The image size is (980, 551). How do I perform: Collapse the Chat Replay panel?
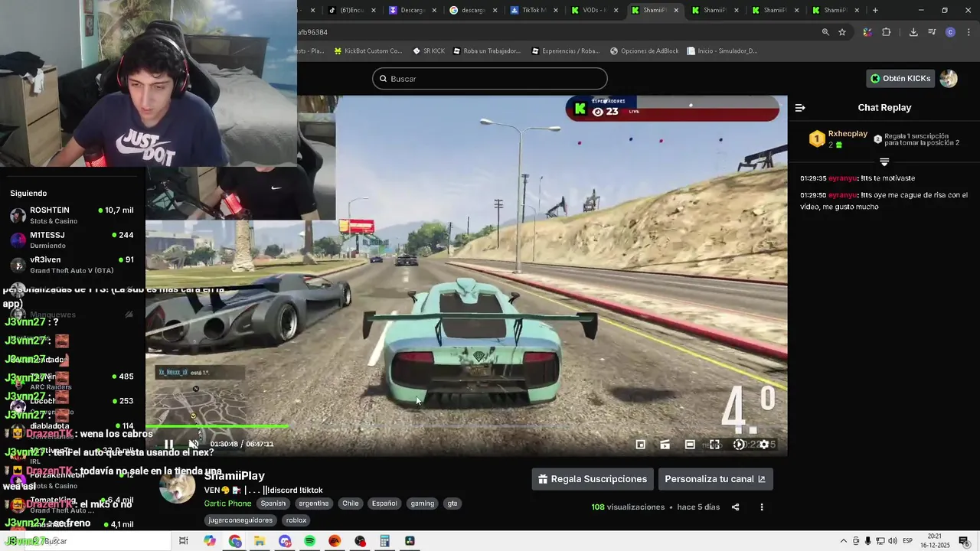click(x=800, y=108)
